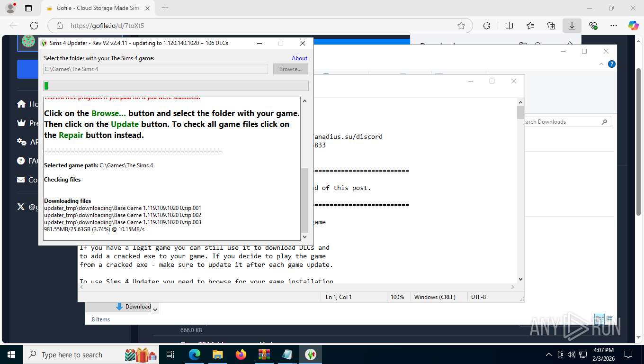Open the browser Downloads icon
The image size is (644, 364).
tap(572, 26)
